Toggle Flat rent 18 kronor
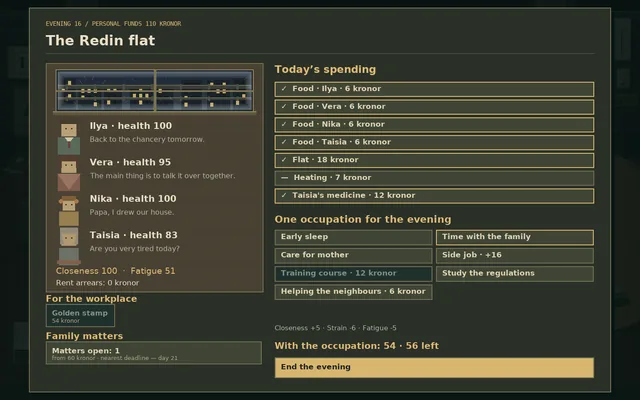The width and height of the screenshot is (640, 400). [434, 160]
